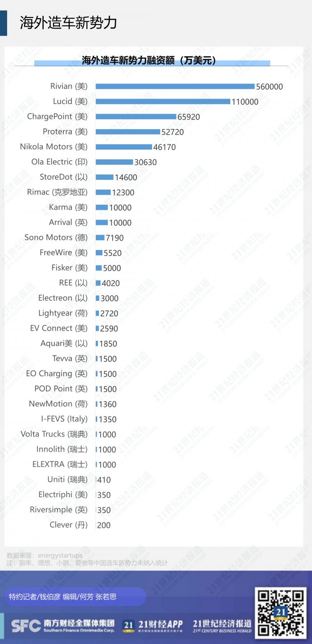Click the reporter credits banner 钱伯彦
The height and width of the screenshot is (644, 312).
click(62, 597)
